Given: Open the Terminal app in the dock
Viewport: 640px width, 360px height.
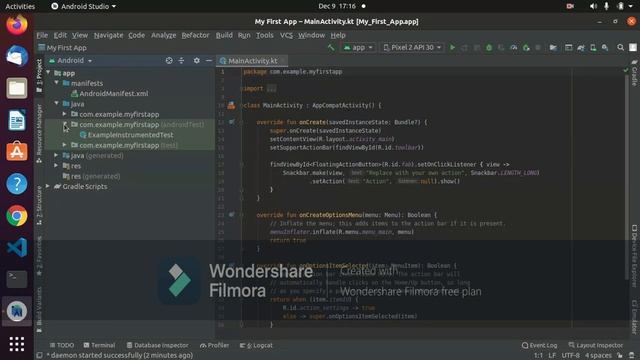Looking at the screenshot, I should coord(17,280).
